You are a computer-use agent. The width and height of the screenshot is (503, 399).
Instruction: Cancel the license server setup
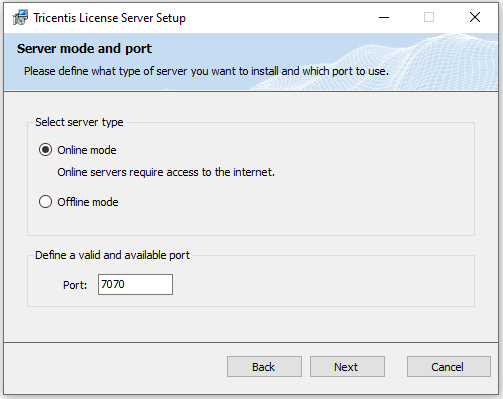pos(449,367)
